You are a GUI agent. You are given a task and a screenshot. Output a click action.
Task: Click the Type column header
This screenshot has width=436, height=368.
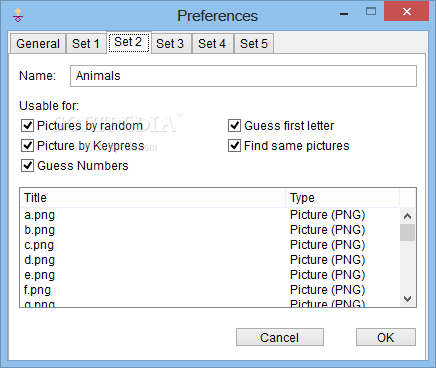pos(342,198)
